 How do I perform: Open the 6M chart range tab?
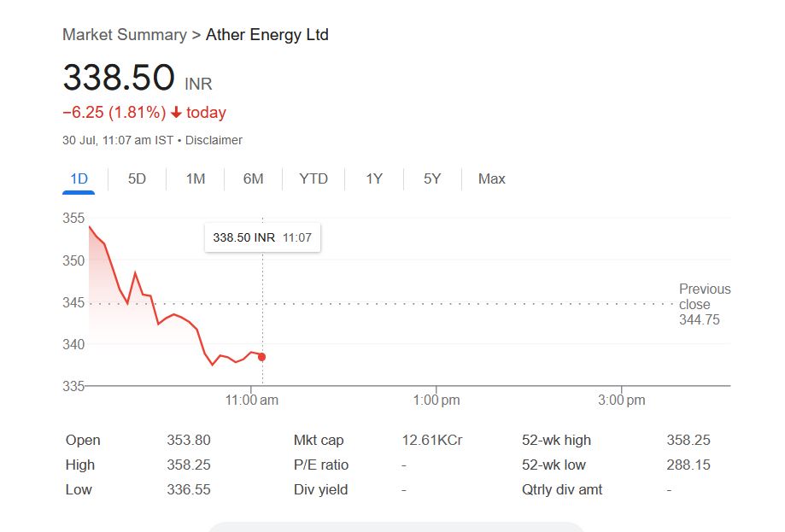253,178
